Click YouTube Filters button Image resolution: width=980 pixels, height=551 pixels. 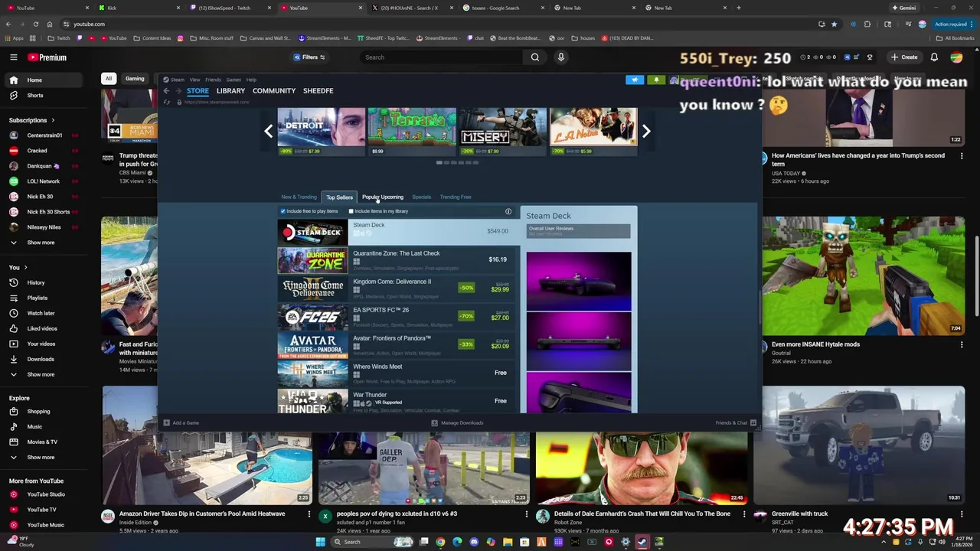click(x=309, y=57)
